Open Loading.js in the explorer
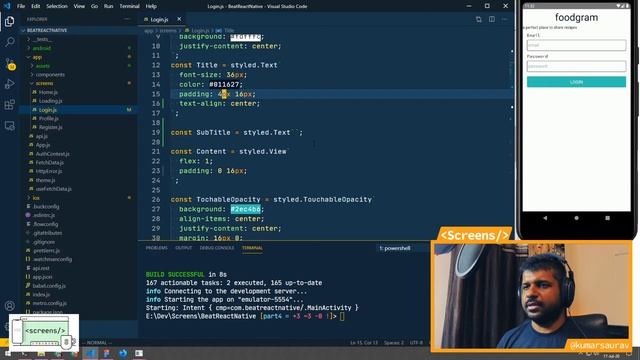The height and width of the screenshot is (360, 640). point(51,101)
